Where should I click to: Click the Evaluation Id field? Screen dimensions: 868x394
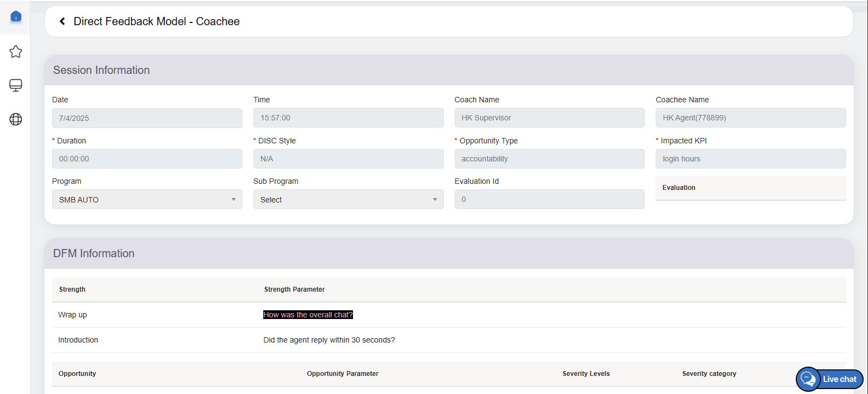point(549,199)
